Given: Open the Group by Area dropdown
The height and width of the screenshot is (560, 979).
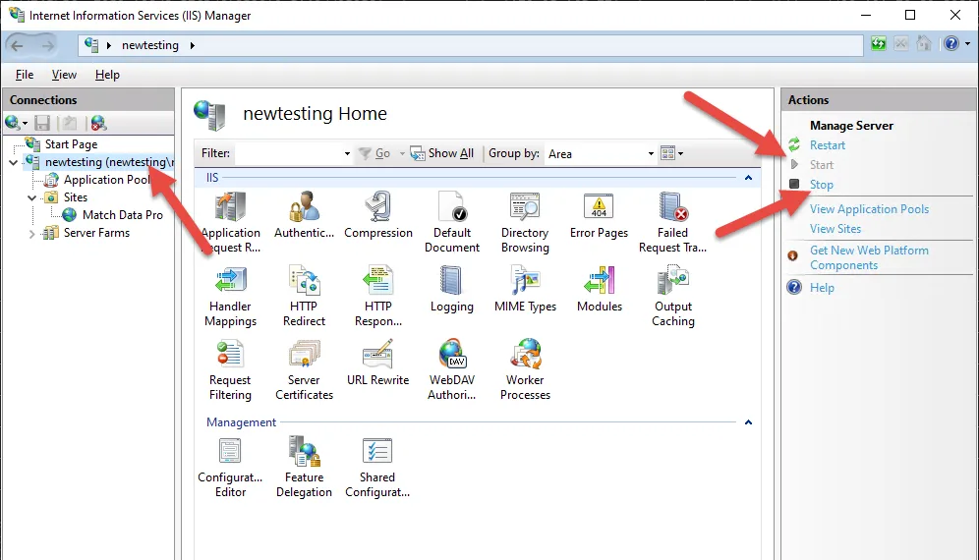Looking at the screenshot, I should [x=601, y=153].
